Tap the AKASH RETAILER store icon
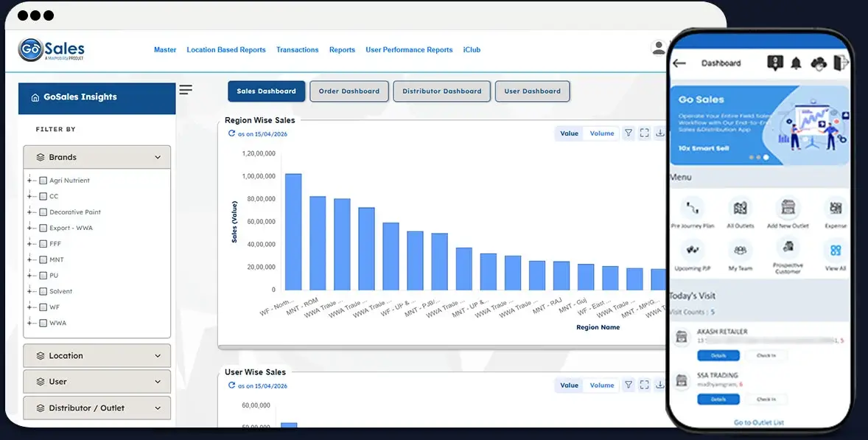 pyautogui.click(x=682, y=337)
